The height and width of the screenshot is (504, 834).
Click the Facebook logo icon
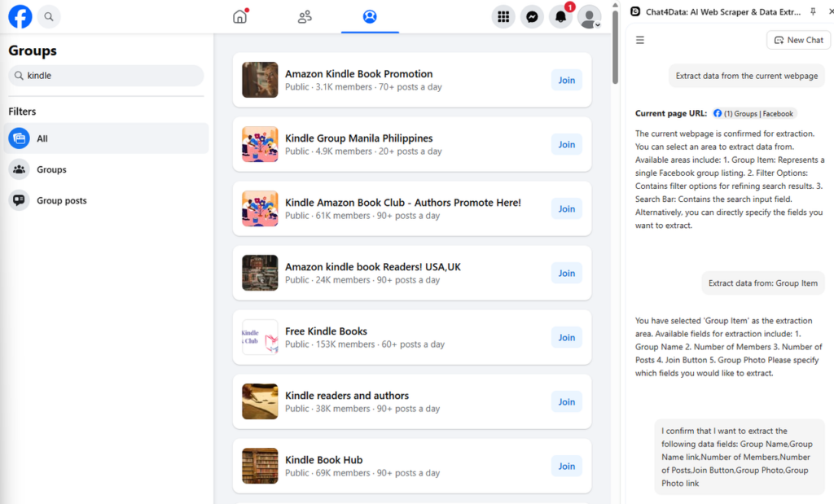coord(19,16)
